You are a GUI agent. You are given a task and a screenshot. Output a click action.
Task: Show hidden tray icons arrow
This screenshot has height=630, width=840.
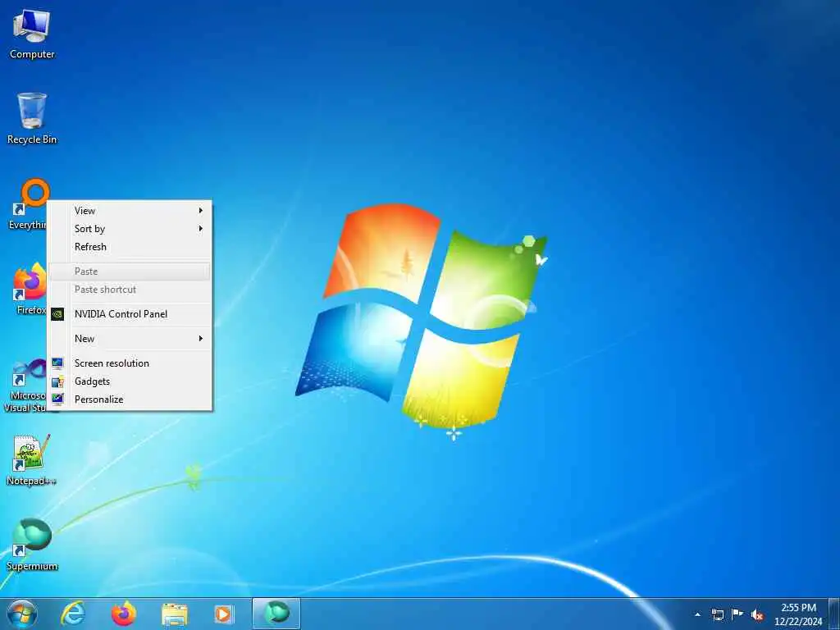coord(697,614)
